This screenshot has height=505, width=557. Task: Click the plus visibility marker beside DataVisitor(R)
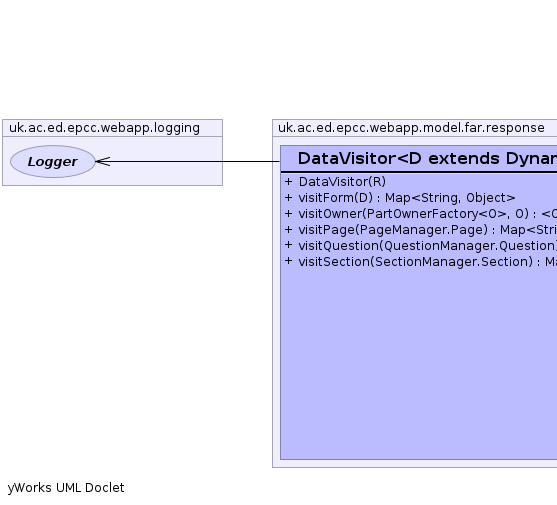(288, 182)
